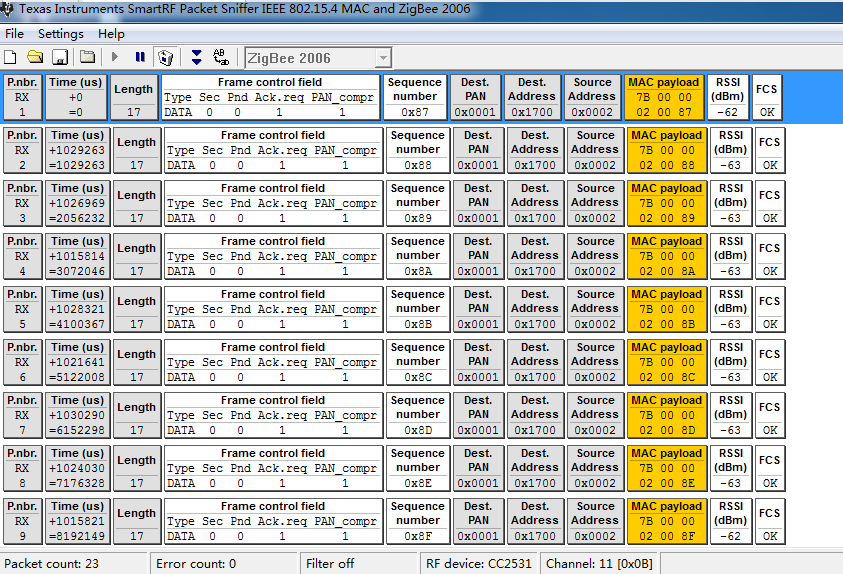Screen dimensions: 843x574
Task: Click RSSI cell of packet 9
Action: pyautogui.click(x=731, y=521)
